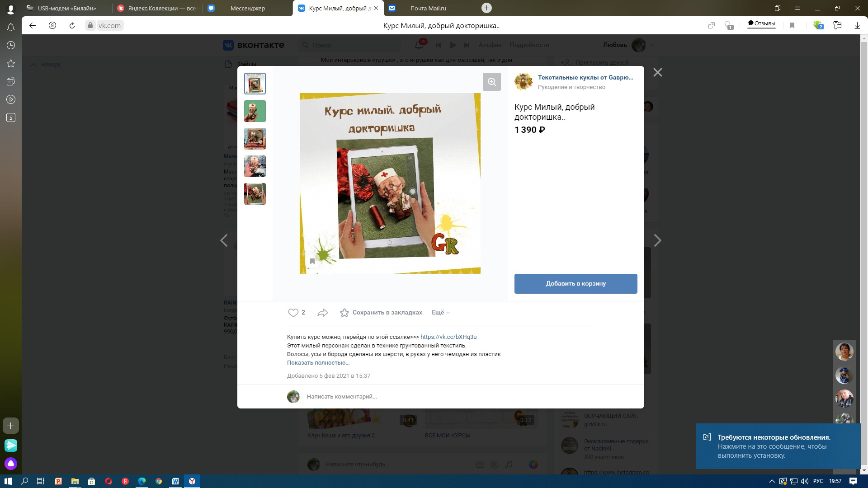This screenshot has width=868, height=488.
Task: Open browser downloads arrow icon
Action: point(857,26)
